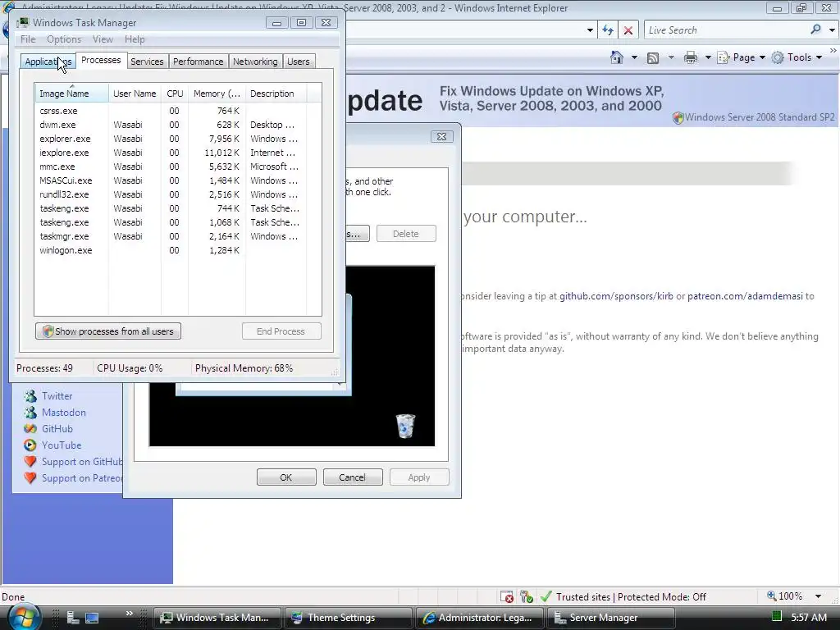Click Server Manager quick launch icon
This screenshot has height=630, width=840.
pyautogui.click(x=73, y=617)
